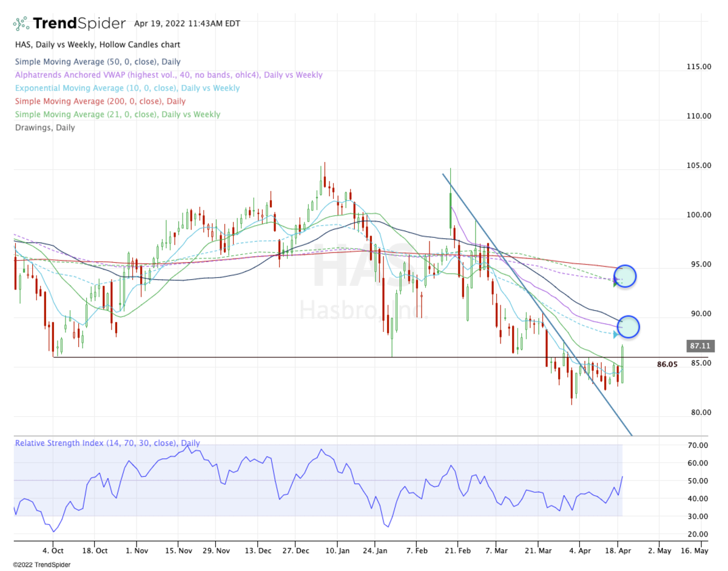Image resolution: width=728 pixels, height=571 pixels.
Task: Click the cyan weekly 10-EMA arrow marker near 88
Action: click(x=616, y=334)
